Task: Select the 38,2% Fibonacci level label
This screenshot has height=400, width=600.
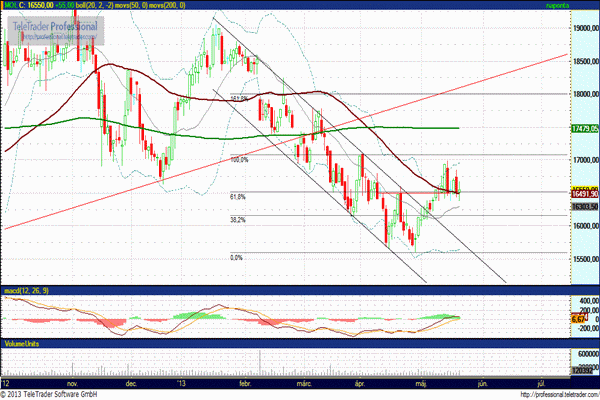Action: pyautogui.click(x=238, y=220)
